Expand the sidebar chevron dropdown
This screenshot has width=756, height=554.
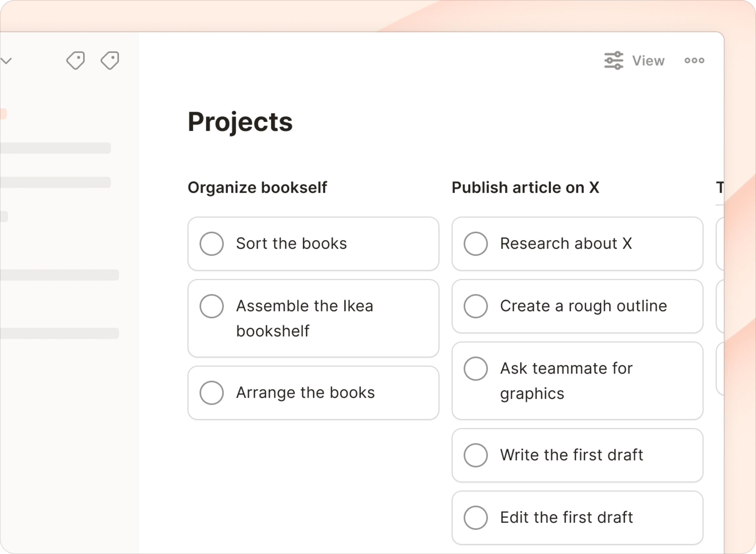pos(6,61)
